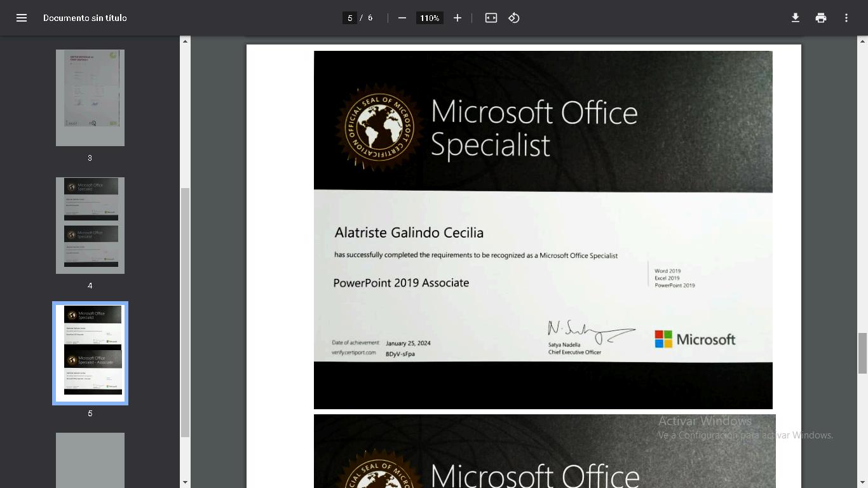Open the more actions three-dot menu
The image size is (868, 488).
click(846, 18)
